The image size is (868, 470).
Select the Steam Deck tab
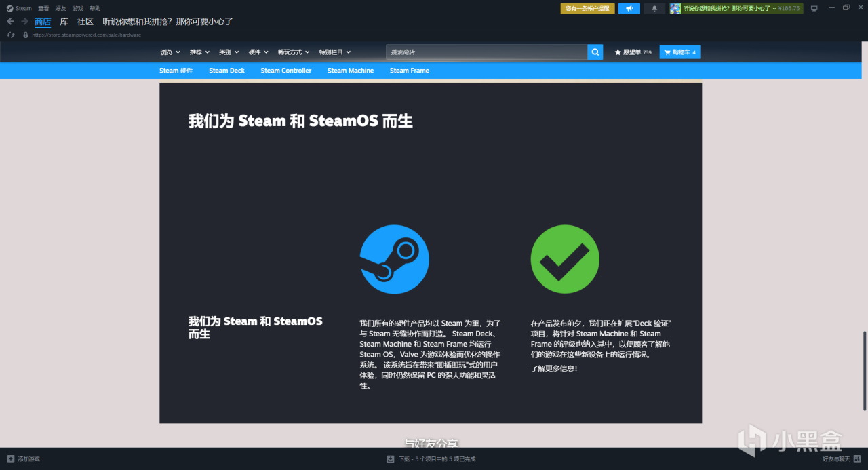226,71
